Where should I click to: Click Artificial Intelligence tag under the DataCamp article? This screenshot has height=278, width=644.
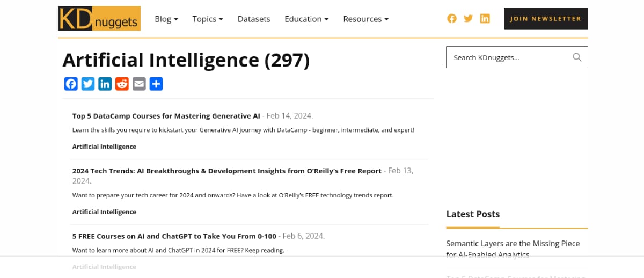tap(104, 147)
